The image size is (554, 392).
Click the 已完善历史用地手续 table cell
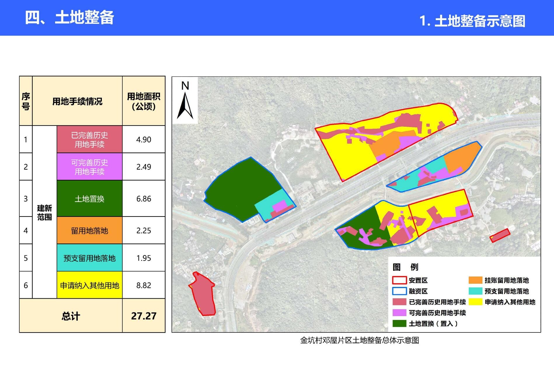pyautogui.click(x=89, y=140)
